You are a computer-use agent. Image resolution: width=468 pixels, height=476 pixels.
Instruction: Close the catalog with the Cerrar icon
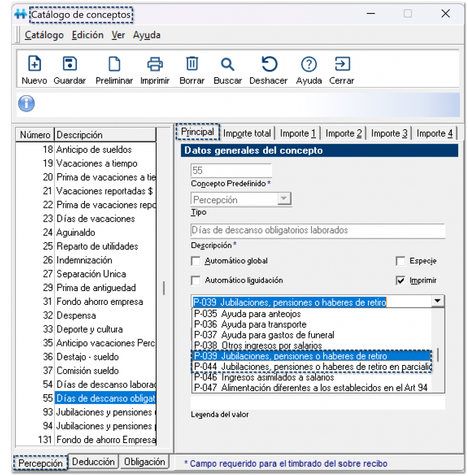click(x=342, y=64)
